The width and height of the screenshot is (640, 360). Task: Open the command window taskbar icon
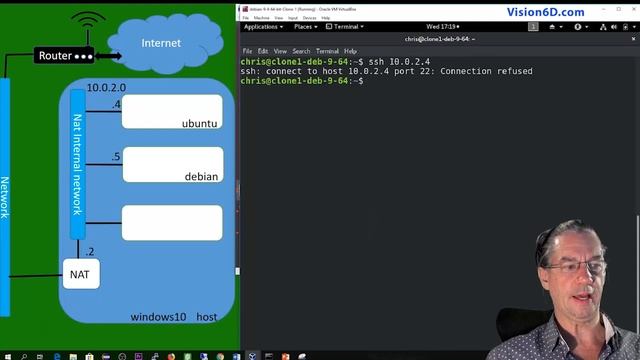pyautogui.click(x=269, y=356)
